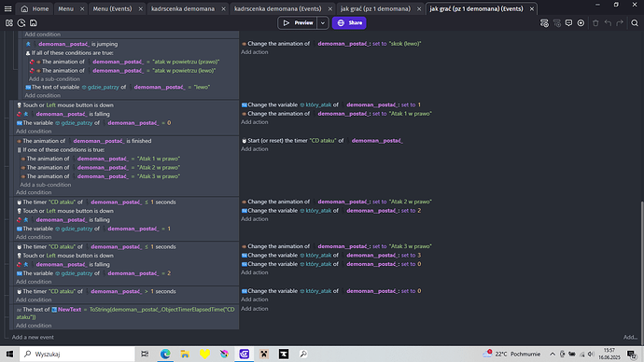
Task: Switch to the 'Menu (Events)' tab
Action: click(112, 8)
